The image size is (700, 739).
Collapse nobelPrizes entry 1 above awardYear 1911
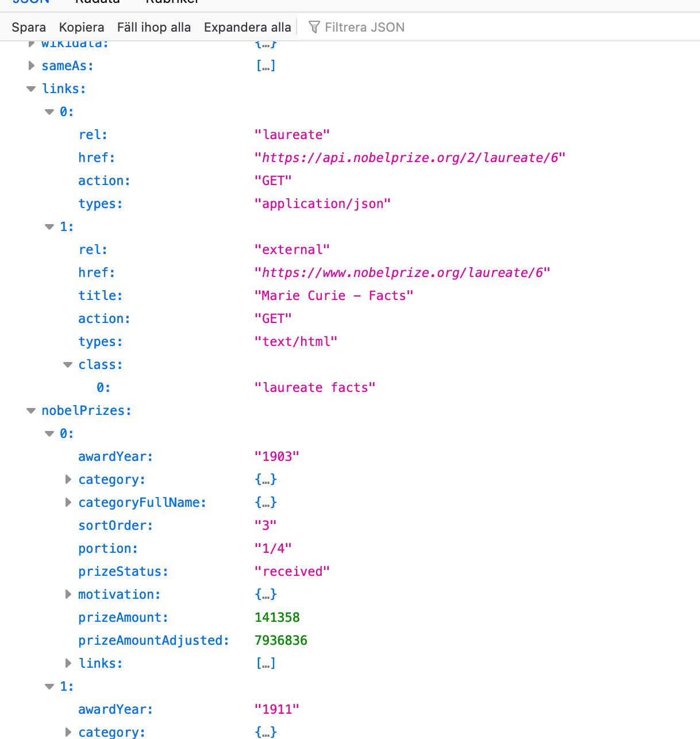(x=50, y=687)
